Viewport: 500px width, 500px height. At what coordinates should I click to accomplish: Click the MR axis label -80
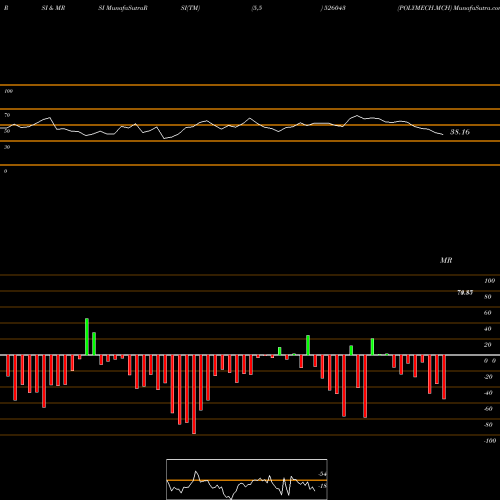(488, 425)
